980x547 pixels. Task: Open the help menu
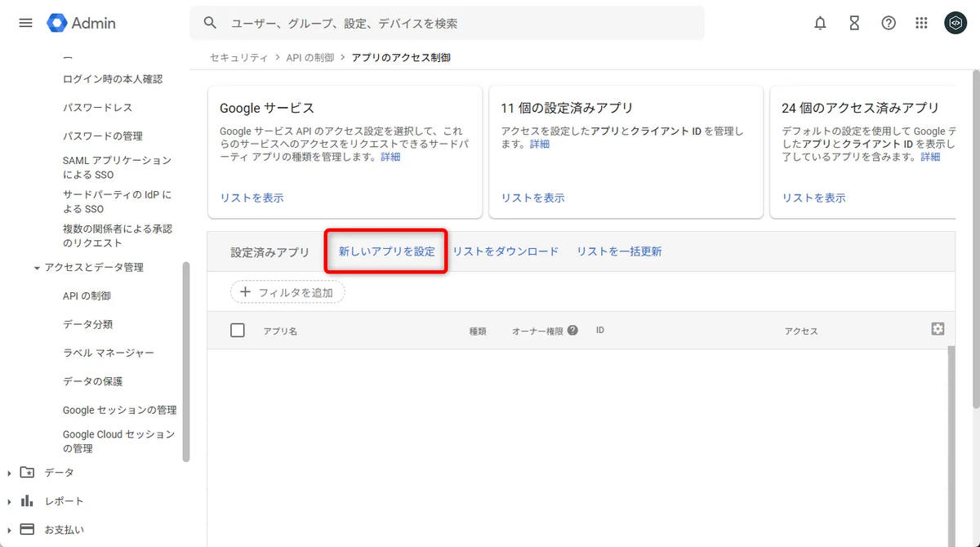pyautogui.click(x=889, y=23)
